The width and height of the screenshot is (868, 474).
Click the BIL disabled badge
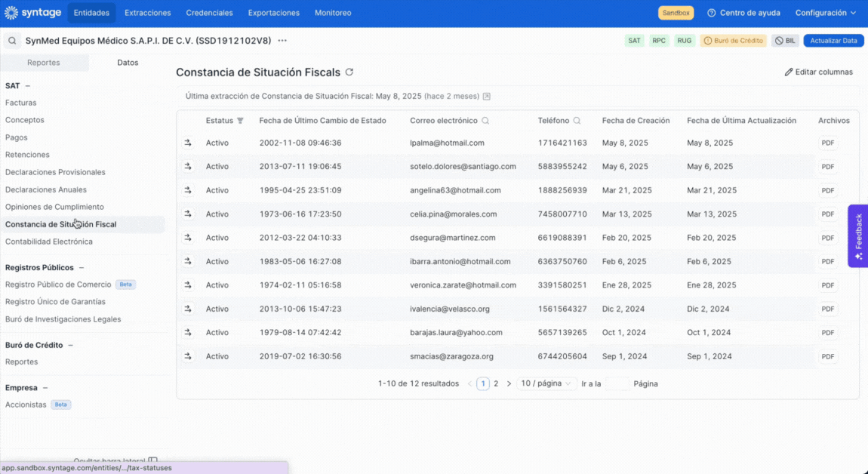pyautogui.click(x=785, y=41)
